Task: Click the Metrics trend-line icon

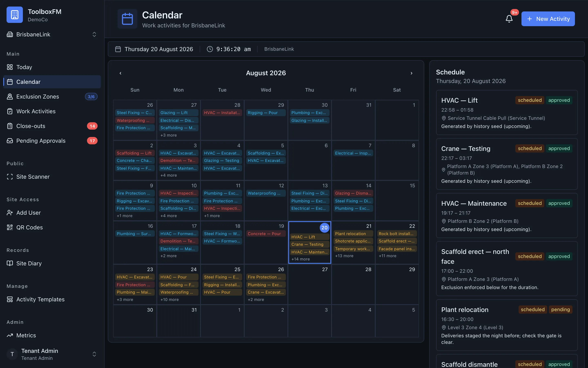Action: (x=10, y=335)
